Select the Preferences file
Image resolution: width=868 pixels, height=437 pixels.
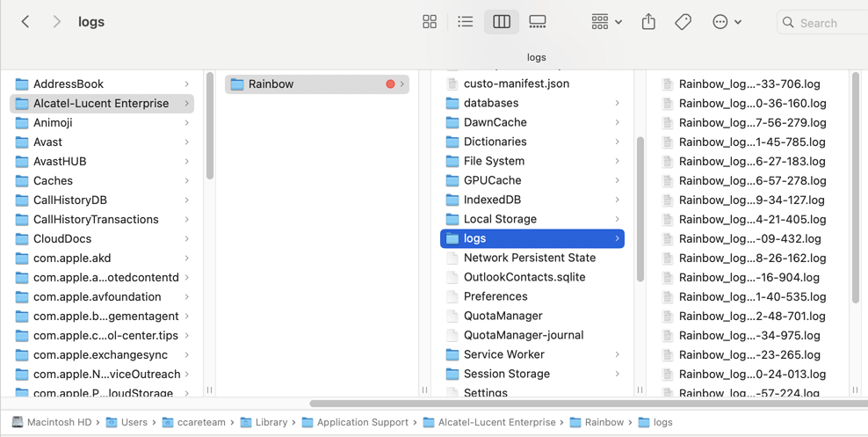tap(532, 296)
